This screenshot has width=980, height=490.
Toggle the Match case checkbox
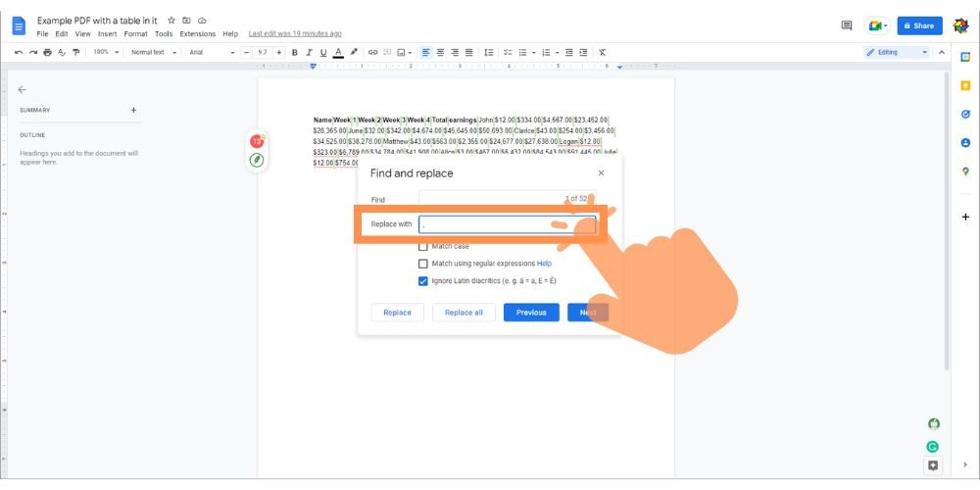423,246
